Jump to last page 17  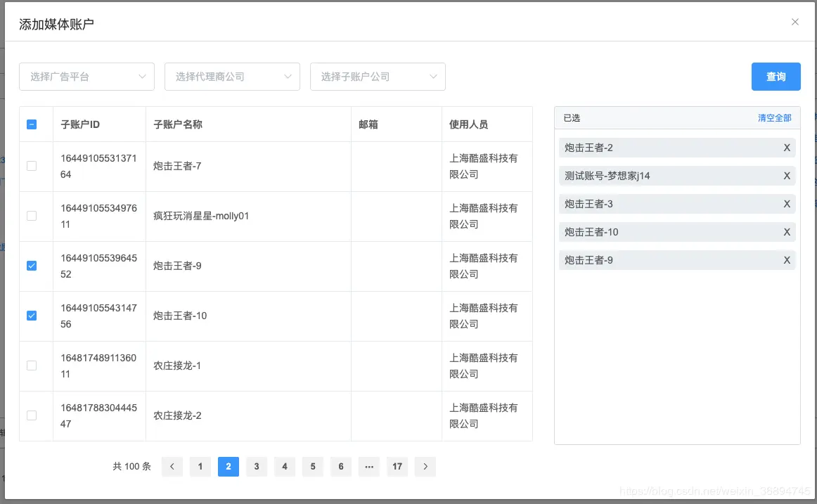point(397,466)
